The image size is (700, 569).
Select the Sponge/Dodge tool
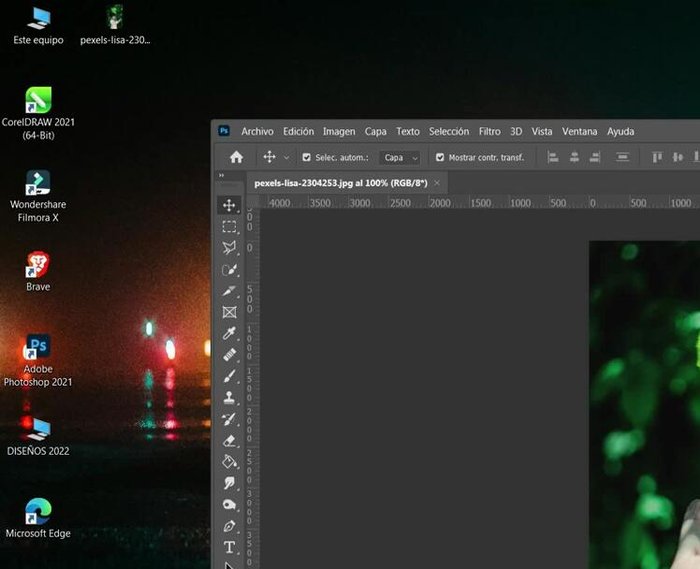(229, 504)
